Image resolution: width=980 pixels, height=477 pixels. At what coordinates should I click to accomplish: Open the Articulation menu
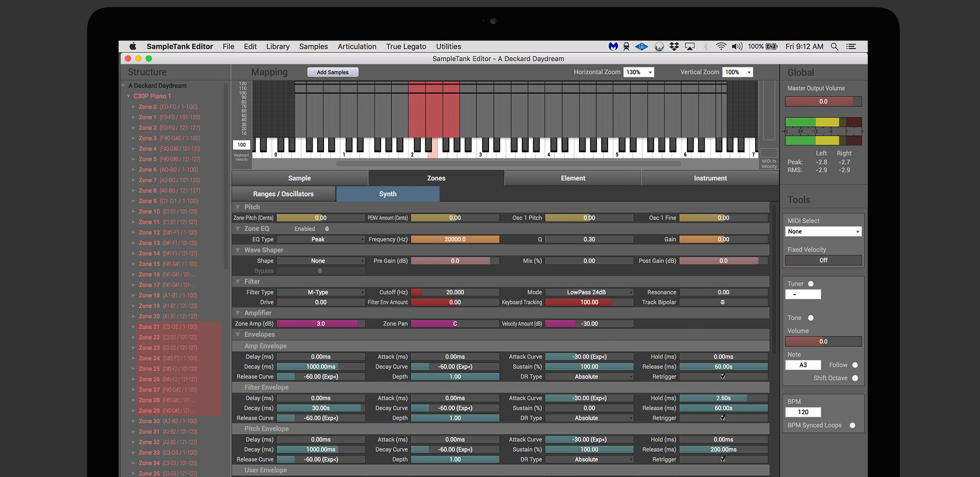point(357,46)
